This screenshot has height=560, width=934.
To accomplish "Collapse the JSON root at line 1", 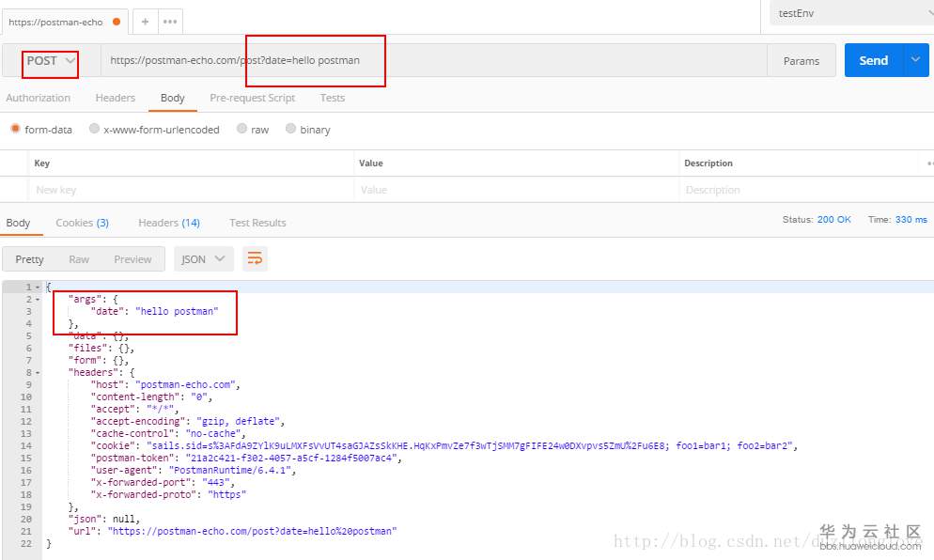I will pyautogui.click(x=38, y=288).
